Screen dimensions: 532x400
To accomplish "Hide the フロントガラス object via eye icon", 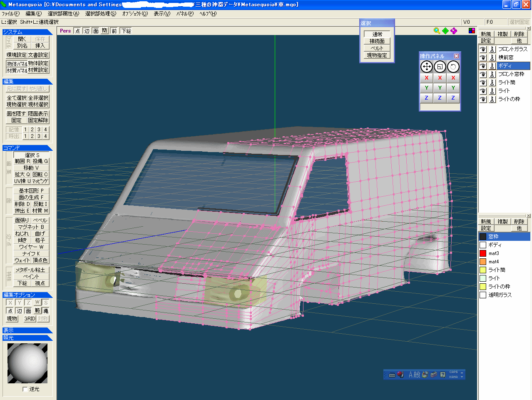I will click(483, 49).
